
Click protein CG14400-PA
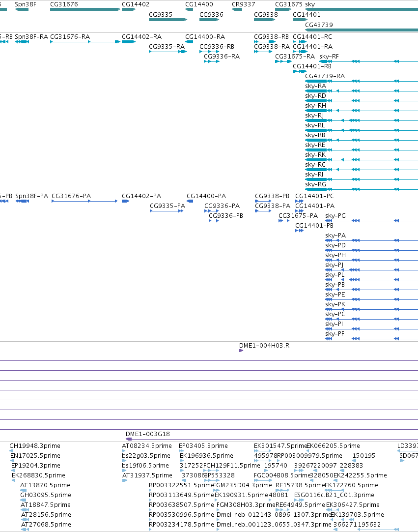tap(206, 196)
